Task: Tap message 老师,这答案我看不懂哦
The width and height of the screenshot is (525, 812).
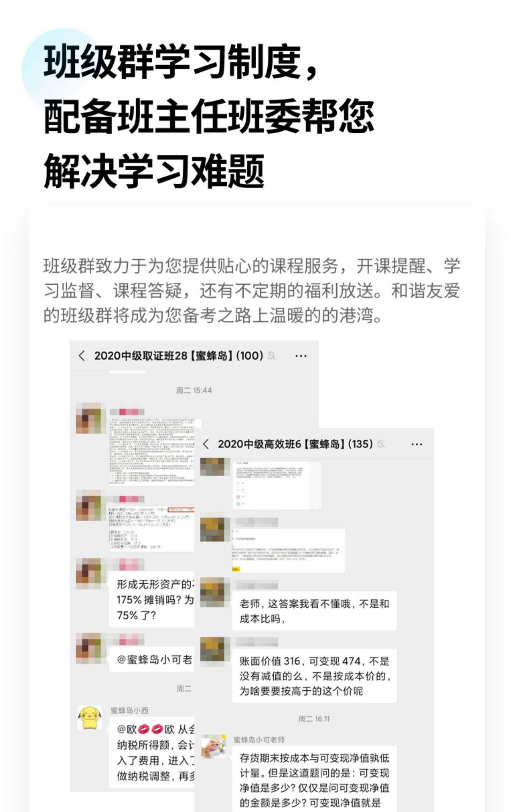Action: [314, 611]
